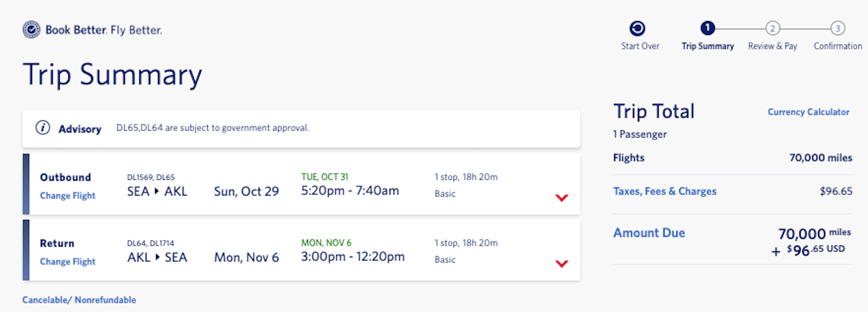868x312 pixels.
Task: Select step 2 Review & Pay circle
Action: [x=773, y=28]
